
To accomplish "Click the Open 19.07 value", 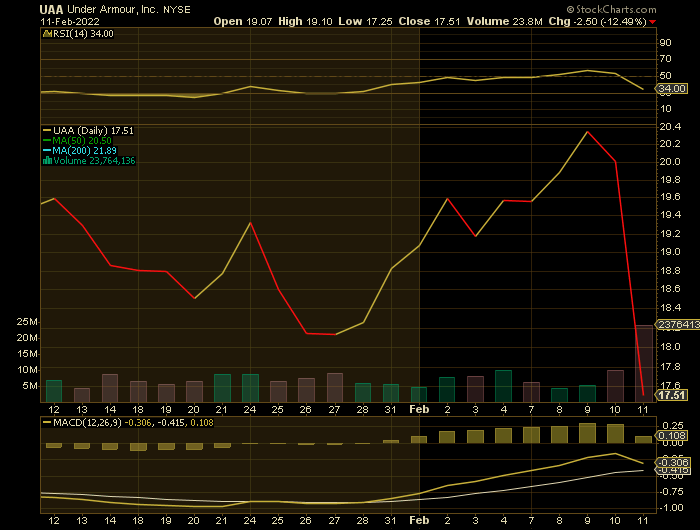I will pyautogui.click(x=242, y=21).
